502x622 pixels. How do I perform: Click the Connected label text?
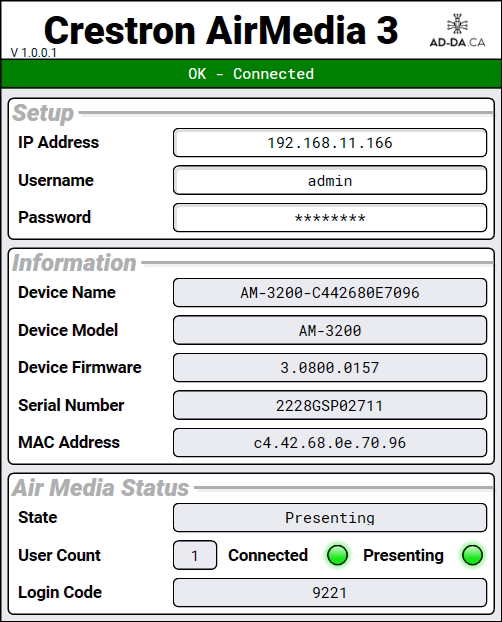[x=268, y=555]
